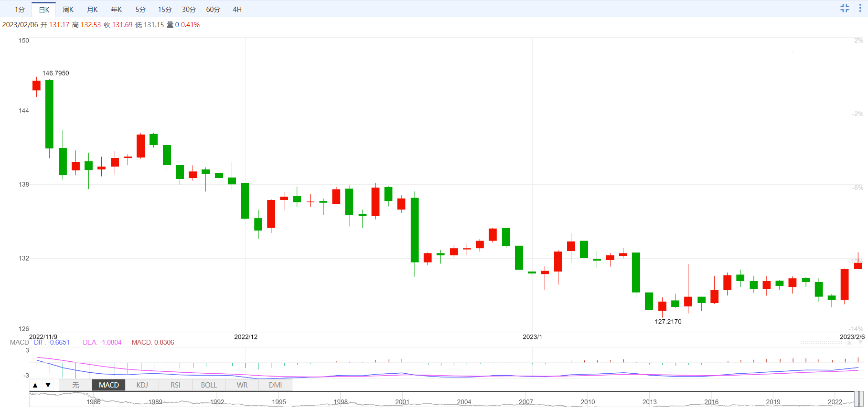Show the KDJ indicator
Image resolution: width=868 pixels, height=420 pixels.
[x=142, y=385]
